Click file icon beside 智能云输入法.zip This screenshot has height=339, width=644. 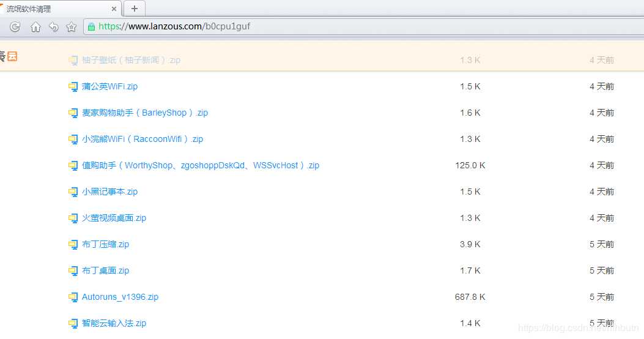(73, 323)
